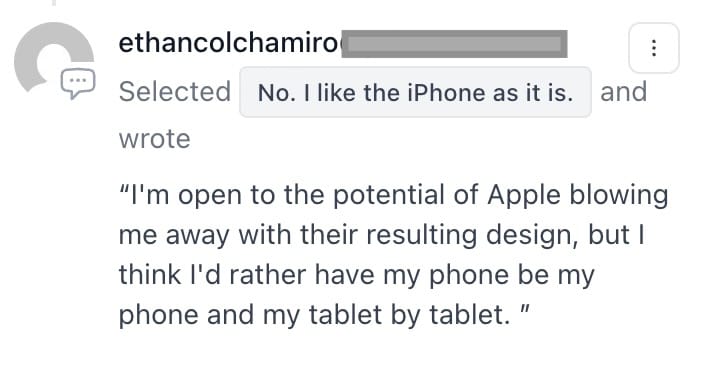Click the words "phone be my" in the comment
720x368 pixels.
tap(512, 276)
